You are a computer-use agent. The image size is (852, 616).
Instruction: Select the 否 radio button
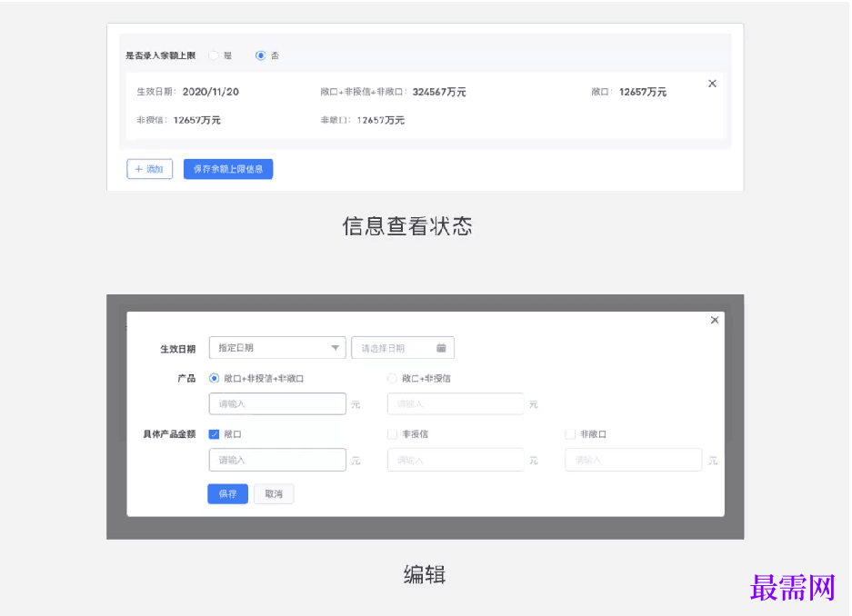(x=261, y=55)
